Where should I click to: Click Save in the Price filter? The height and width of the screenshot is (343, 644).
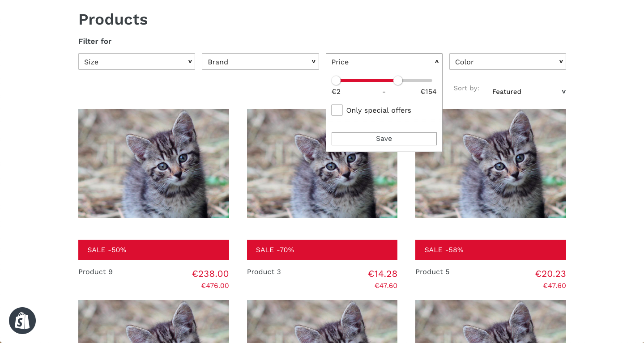tap(384, 139)
